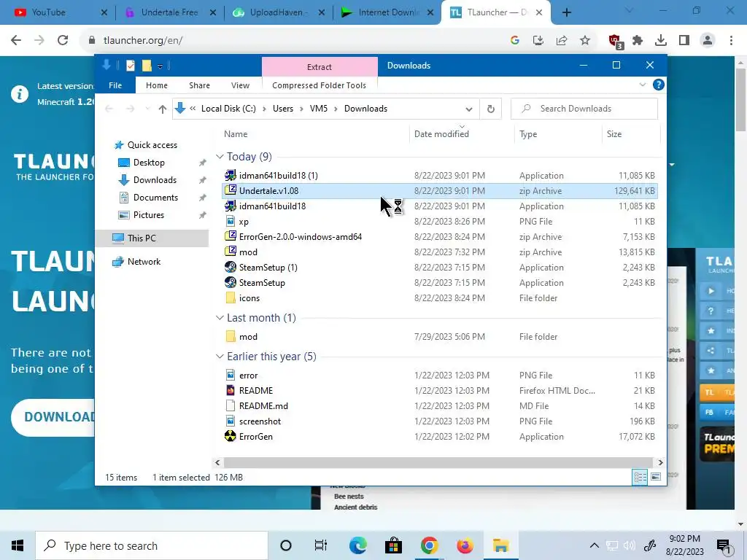Click the ErrorGen-2.0.0-windows-amd64 zip icon

[x=231, y=237]
